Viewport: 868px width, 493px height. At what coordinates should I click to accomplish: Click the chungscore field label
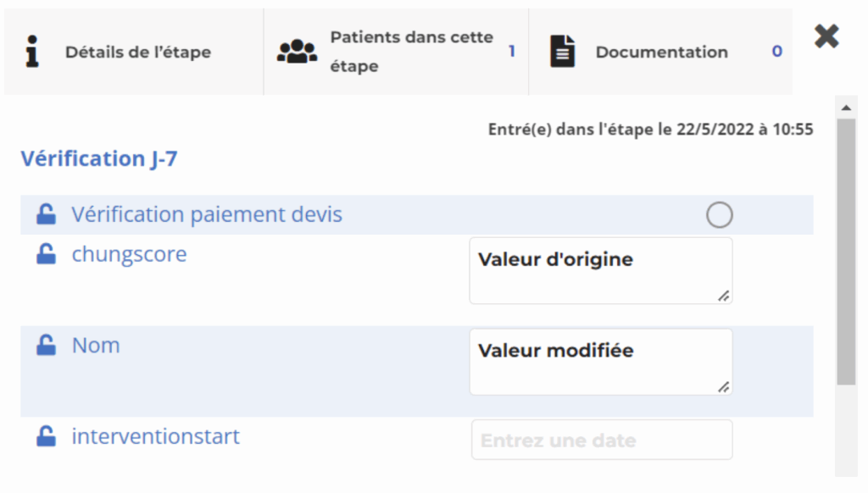[129, 254]
